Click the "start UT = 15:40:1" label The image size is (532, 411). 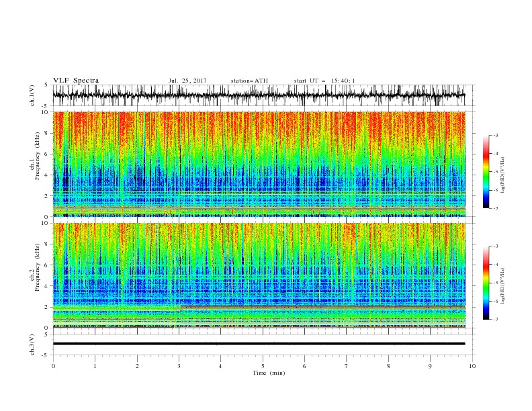[x=324, y=81]
